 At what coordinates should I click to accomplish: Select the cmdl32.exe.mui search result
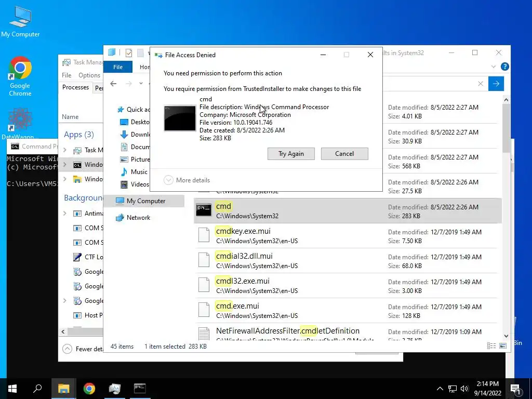click(x=348, y=286)
